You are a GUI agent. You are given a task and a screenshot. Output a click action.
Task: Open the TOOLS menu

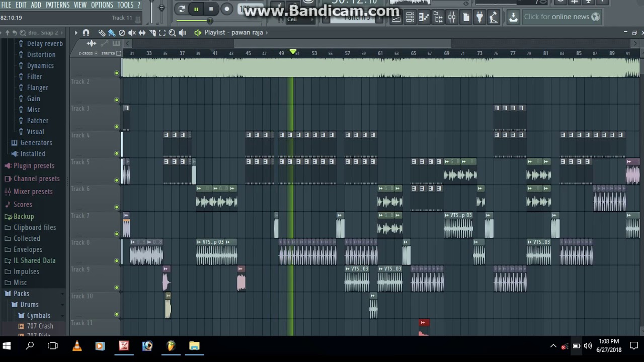click(x=125, y=5)
